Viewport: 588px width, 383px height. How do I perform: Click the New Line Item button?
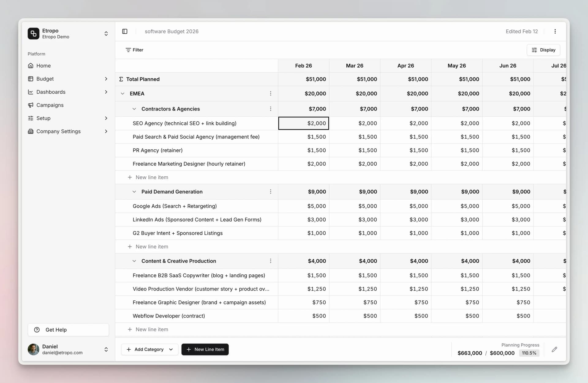coord(205,349)
